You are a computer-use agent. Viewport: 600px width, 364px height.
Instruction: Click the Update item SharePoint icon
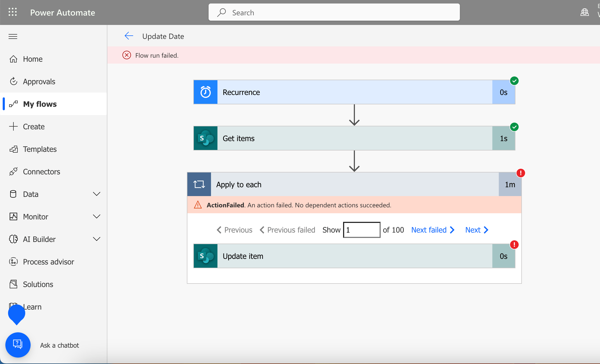[206, 256]
